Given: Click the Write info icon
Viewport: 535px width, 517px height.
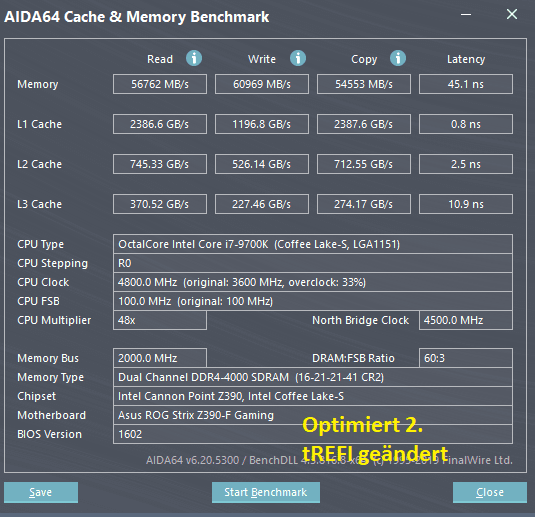Looking at the screenshot, I should (298, 58).
